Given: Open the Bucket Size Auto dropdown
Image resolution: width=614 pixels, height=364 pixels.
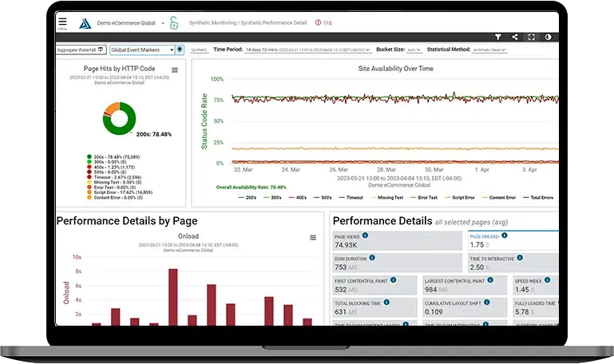Looking at the screenshot, I should point(414,49).
